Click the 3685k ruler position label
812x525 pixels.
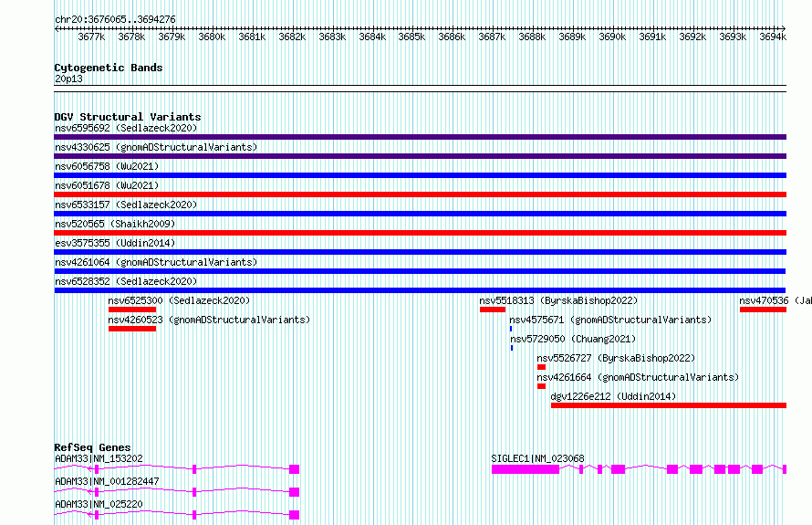pos(411,37)
